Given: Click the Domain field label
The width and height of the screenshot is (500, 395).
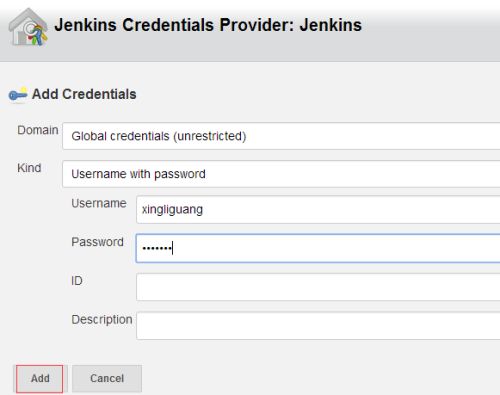Looking at the screenshot, I should click(x=38, y=130).
